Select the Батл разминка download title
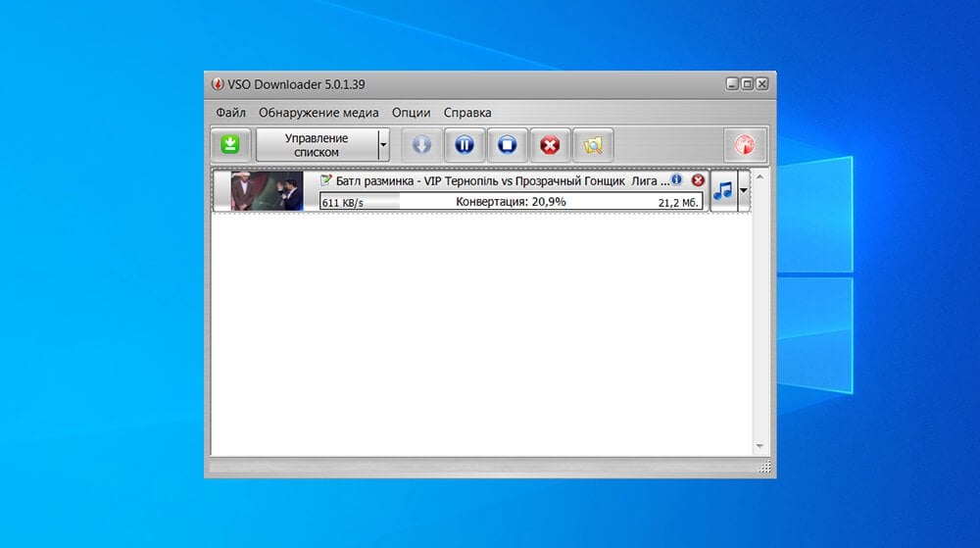This screenshot has width=980, height=548. pyautogui.click(x=503, y=180)
